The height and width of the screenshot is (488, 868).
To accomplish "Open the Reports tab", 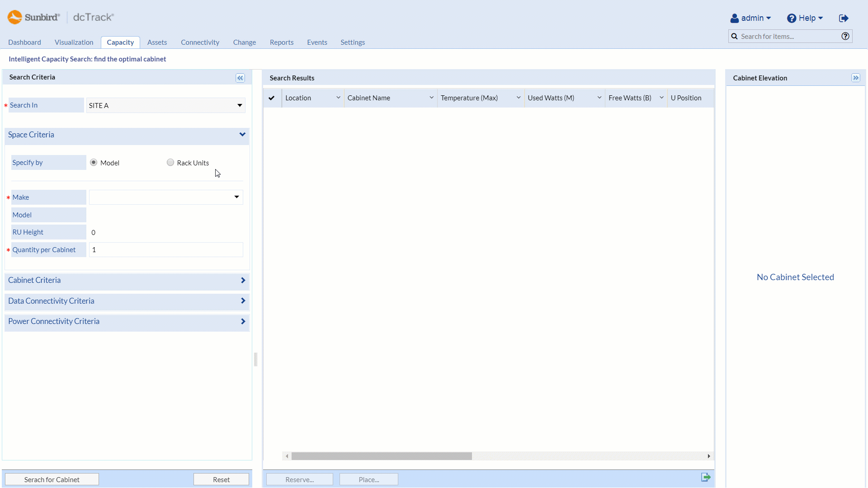I will tap(281, 42).
